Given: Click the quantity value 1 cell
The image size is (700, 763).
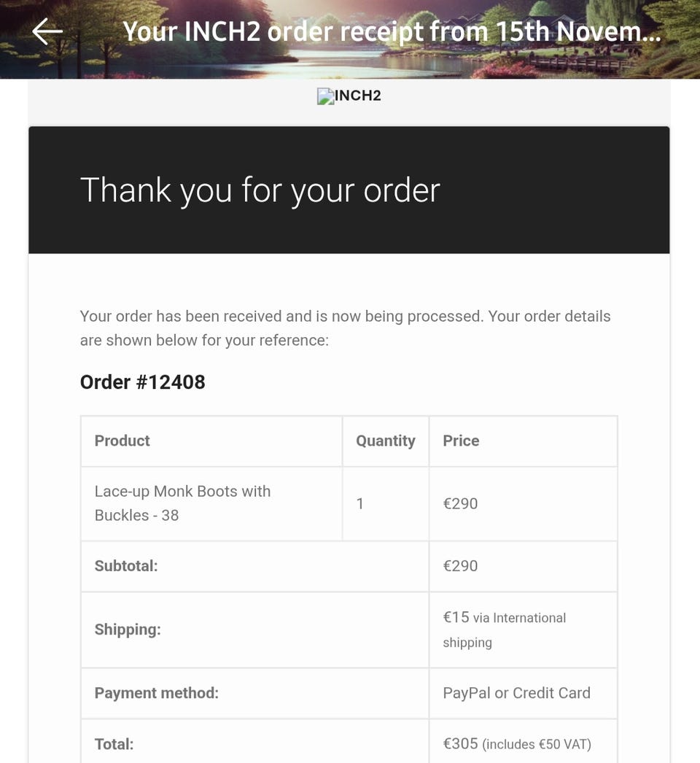Looking at the screenshot, I should coord(359,503).
